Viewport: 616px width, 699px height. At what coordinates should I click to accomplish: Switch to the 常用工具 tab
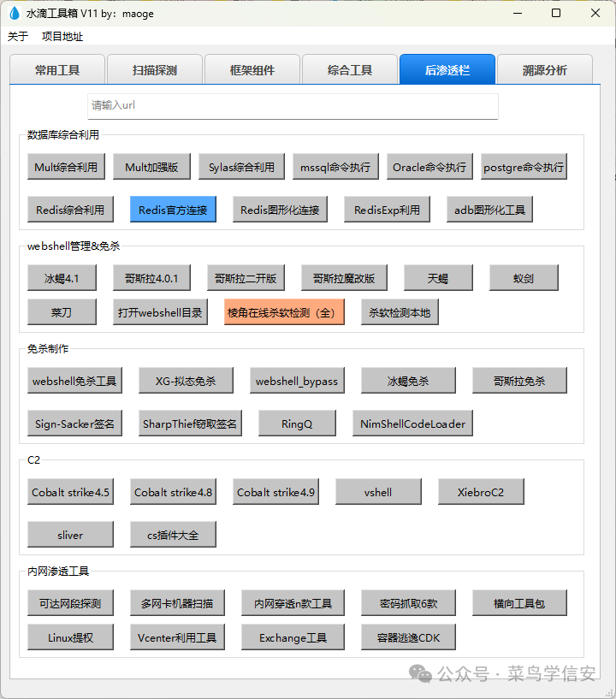[57, 70]
